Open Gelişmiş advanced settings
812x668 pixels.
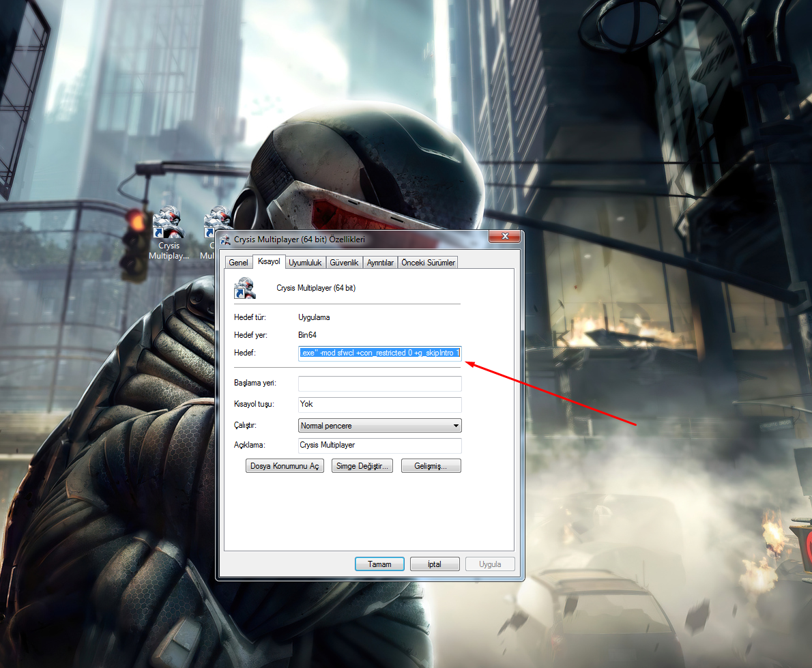[431, 466]
